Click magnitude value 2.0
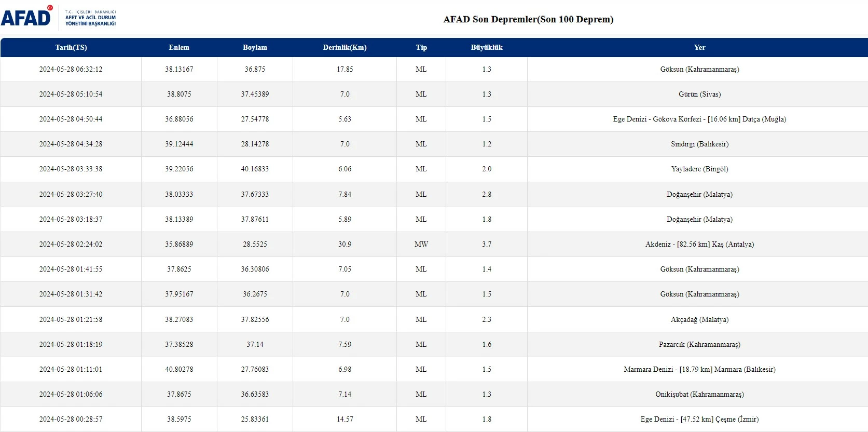 [x=487, y=169]
